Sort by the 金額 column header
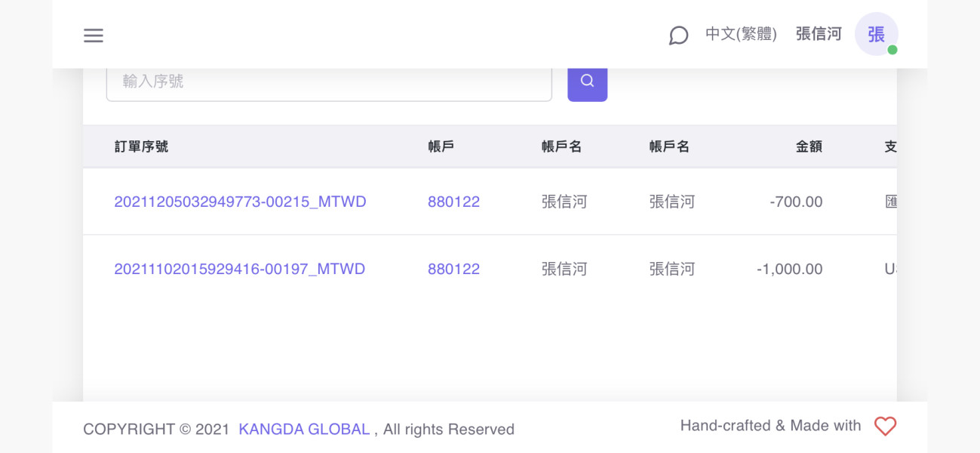 point(809,146)
